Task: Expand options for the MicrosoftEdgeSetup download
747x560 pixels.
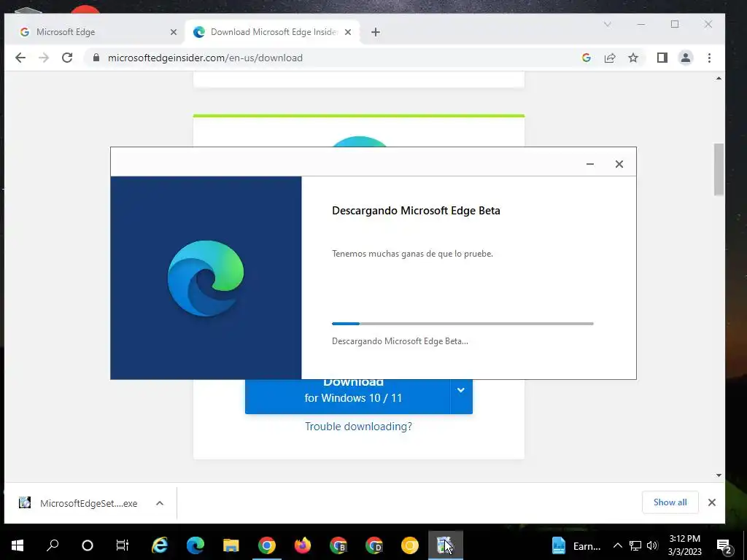Action: [x=160, y=503]
